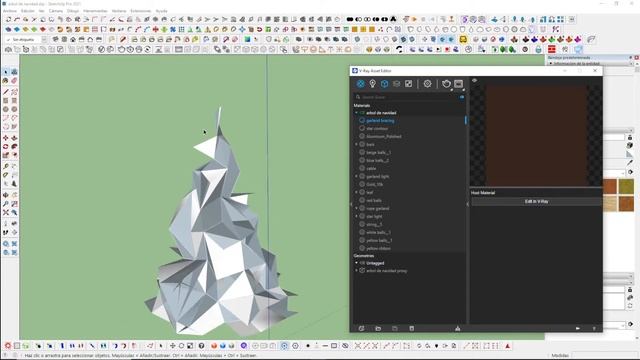Viewport: 640px width, 360px height.
Task: Click the red triangle icon in bottom toolbar
Action: tap(508, 346)
